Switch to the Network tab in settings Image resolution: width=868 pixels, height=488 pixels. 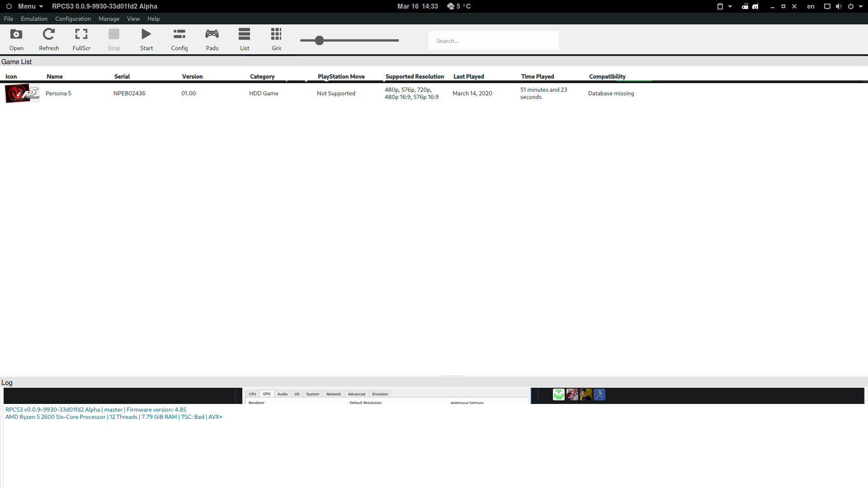click(334, 394)
